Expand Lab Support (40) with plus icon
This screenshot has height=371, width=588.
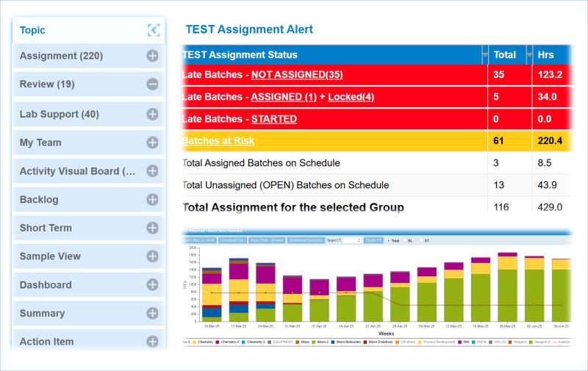point(152,114)
